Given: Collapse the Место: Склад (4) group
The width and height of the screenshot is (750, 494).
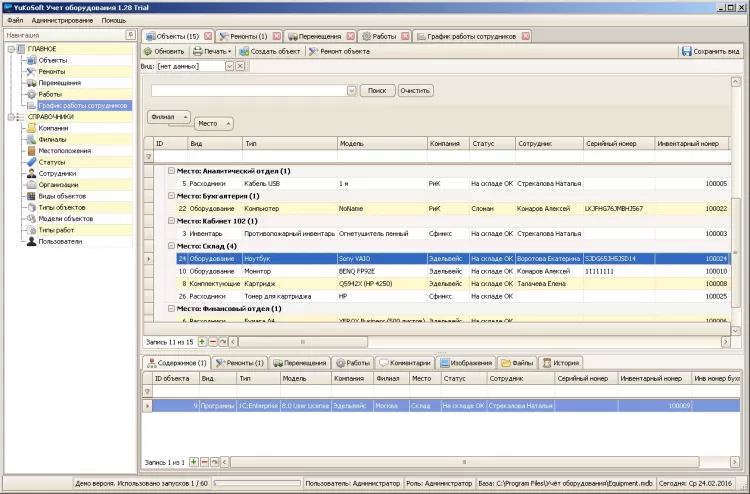Looking at the screenshot, I should (x=171, y=246).
